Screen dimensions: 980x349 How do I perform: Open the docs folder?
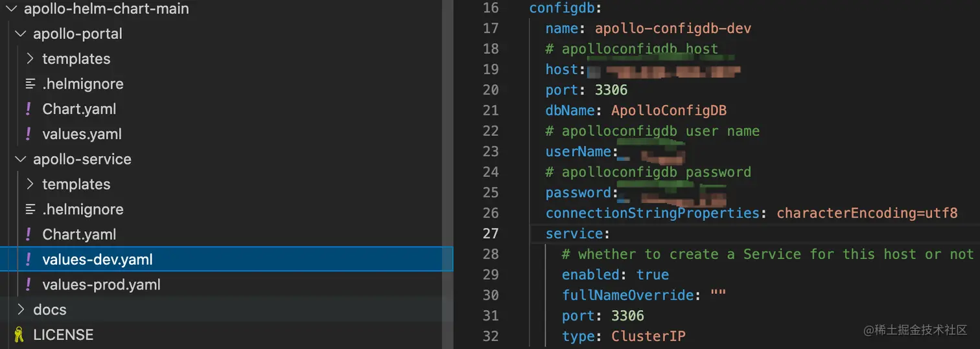pos(50,310)
